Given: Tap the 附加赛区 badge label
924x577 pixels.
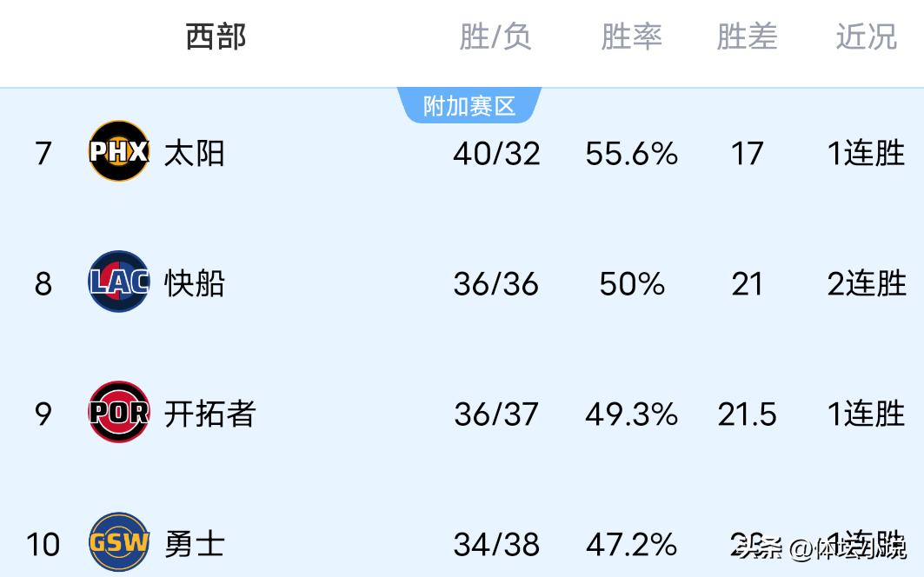Looking at the screenshot, I should [469, 106].
